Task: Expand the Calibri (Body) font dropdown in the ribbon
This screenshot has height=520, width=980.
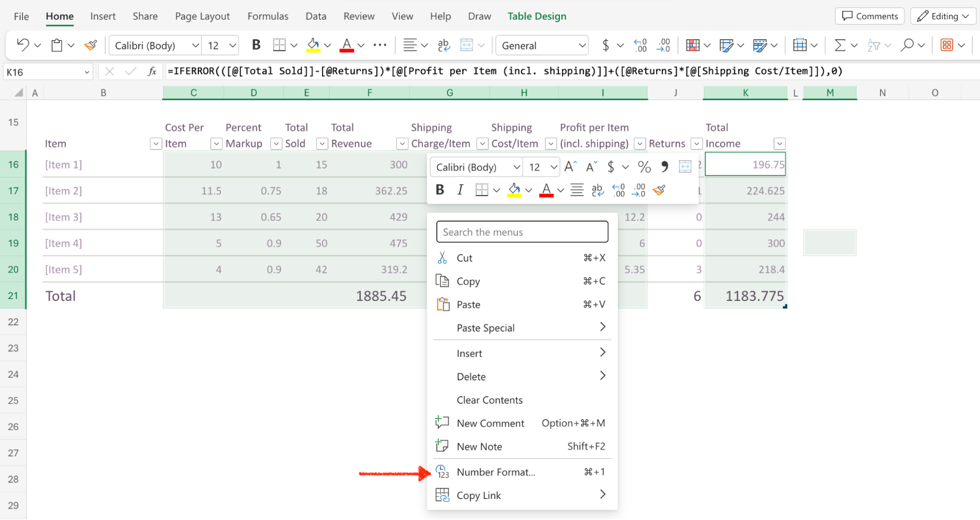Action: pos(195,46)
